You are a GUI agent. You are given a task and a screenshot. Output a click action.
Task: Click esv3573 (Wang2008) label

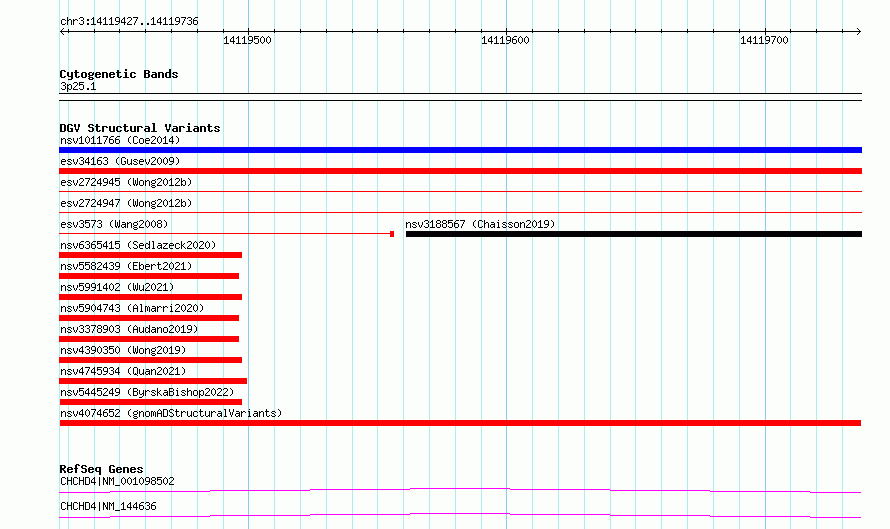click(x=114, y=224)
